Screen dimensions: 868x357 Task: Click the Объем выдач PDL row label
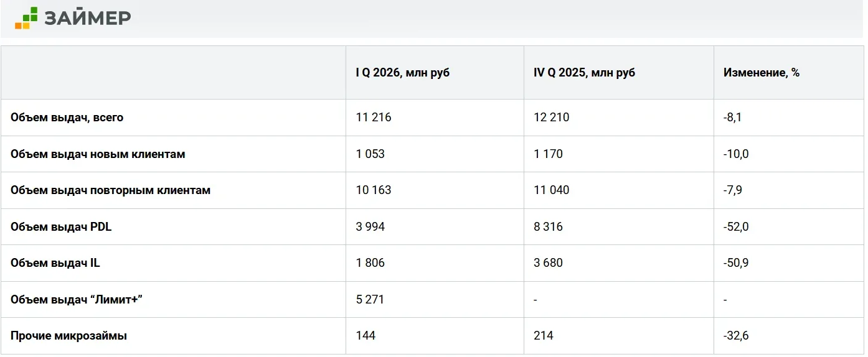(61, 227)
